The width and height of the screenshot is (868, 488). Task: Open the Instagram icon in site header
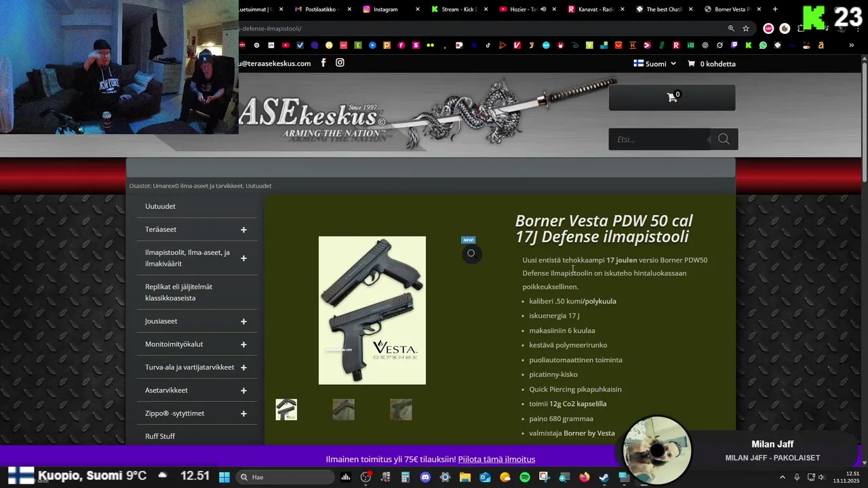coord(340,63)
